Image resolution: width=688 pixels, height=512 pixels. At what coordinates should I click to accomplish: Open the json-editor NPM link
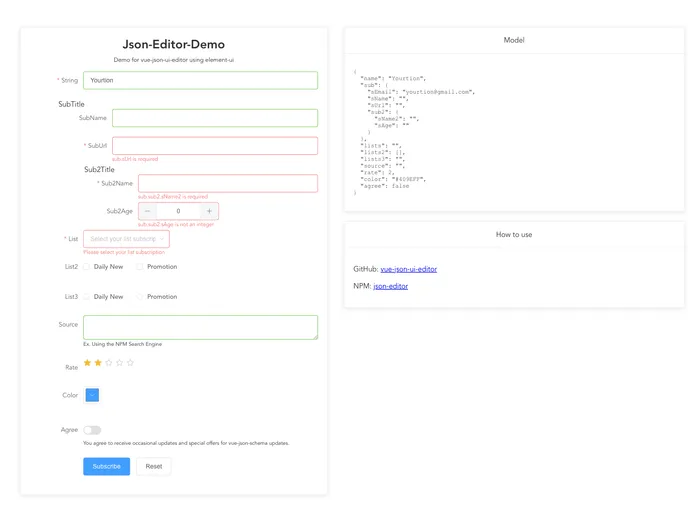click(390, 286)
